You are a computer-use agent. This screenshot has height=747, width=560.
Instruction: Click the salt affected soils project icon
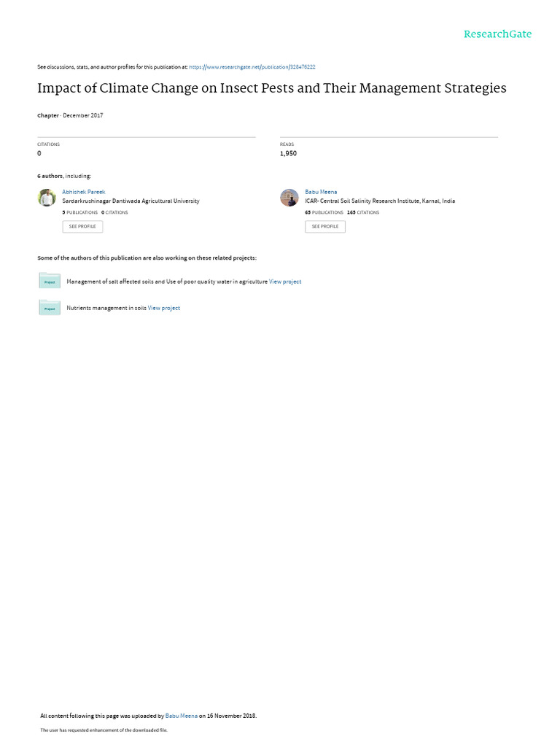(x=50, y=281)
